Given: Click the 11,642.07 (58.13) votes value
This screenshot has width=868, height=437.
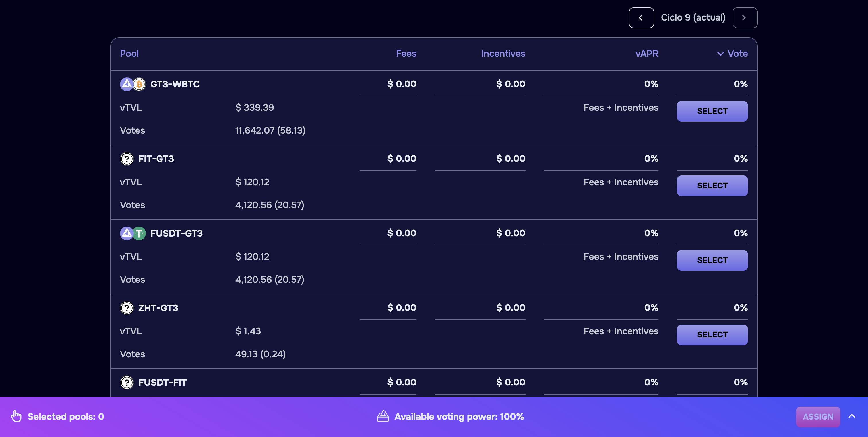Looking at the screenshot, I should click(270, 131).
